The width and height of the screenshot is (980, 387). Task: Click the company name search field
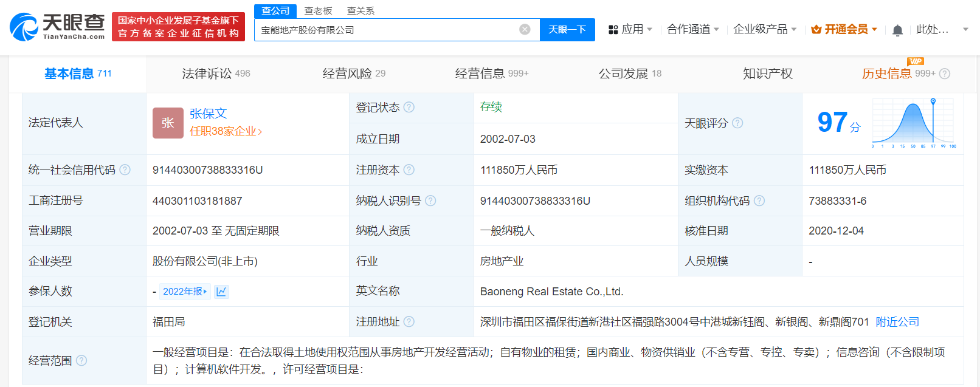click(x=386, y=30)
